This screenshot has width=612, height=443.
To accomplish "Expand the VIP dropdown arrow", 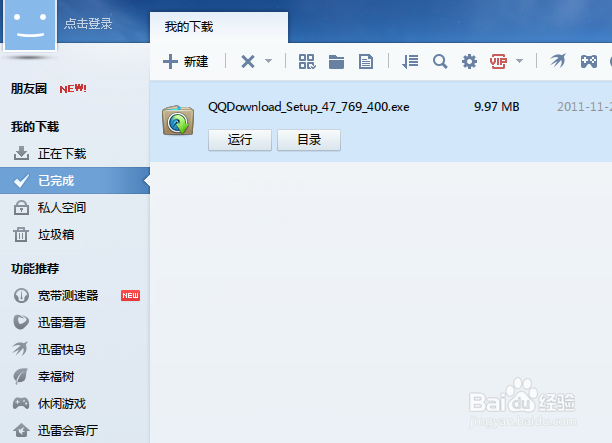I will point(519,61).
